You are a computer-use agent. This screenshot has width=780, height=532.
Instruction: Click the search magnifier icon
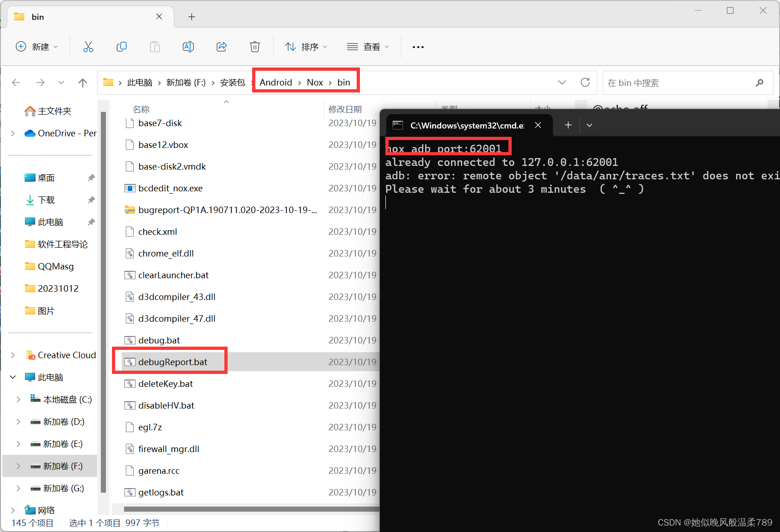[759, 83]
